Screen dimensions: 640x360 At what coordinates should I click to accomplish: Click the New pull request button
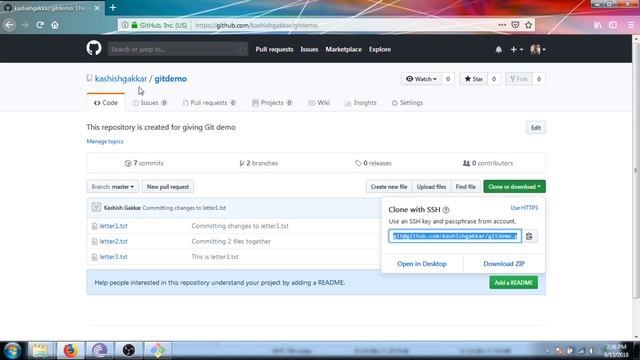(168, 187)
